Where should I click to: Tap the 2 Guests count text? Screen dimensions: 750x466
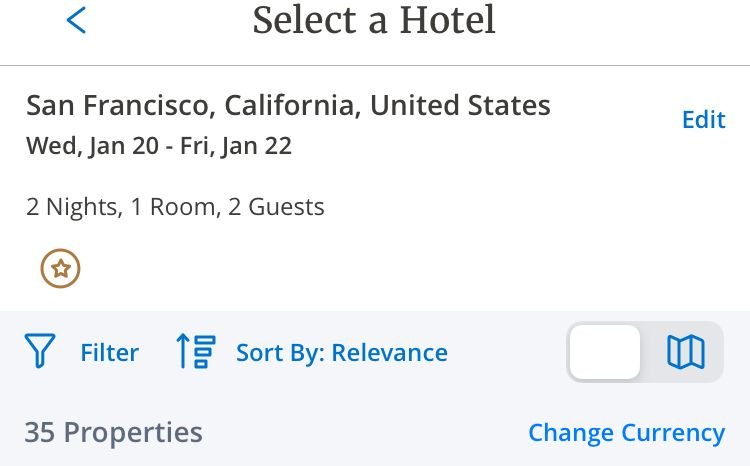point(276,207)
